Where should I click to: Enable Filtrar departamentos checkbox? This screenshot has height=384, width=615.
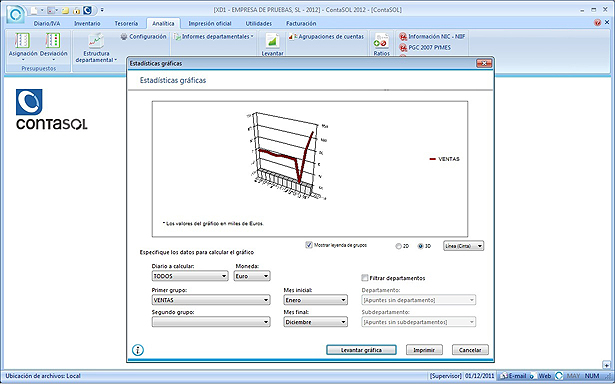pos(364,278)
